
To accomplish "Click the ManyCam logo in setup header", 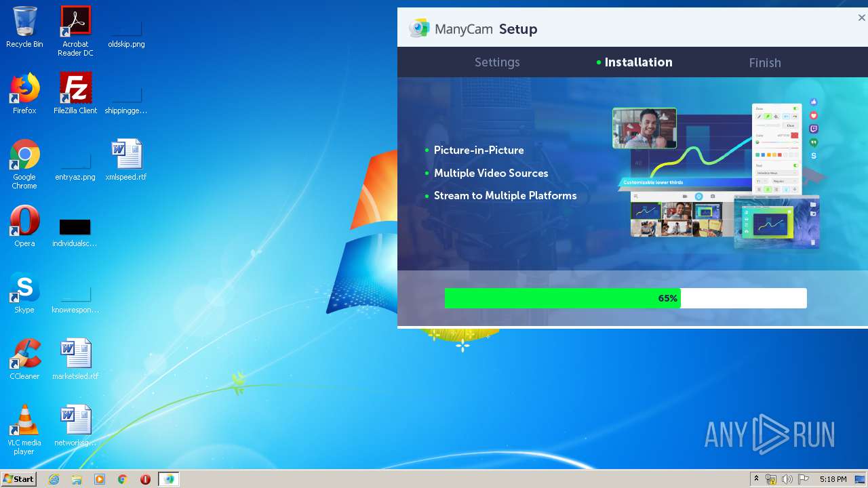I will pos(418,28).
